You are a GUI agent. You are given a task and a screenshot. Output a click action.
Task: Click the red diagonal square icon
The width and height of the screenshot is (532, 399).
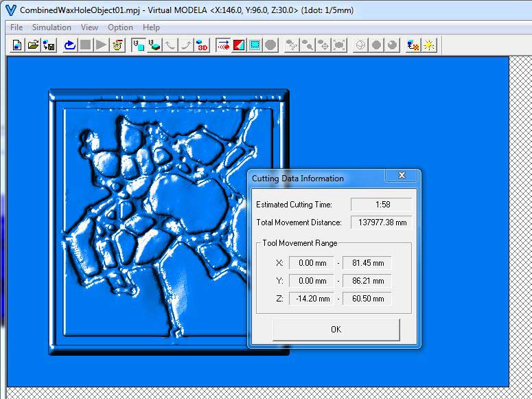coord(239,45)
